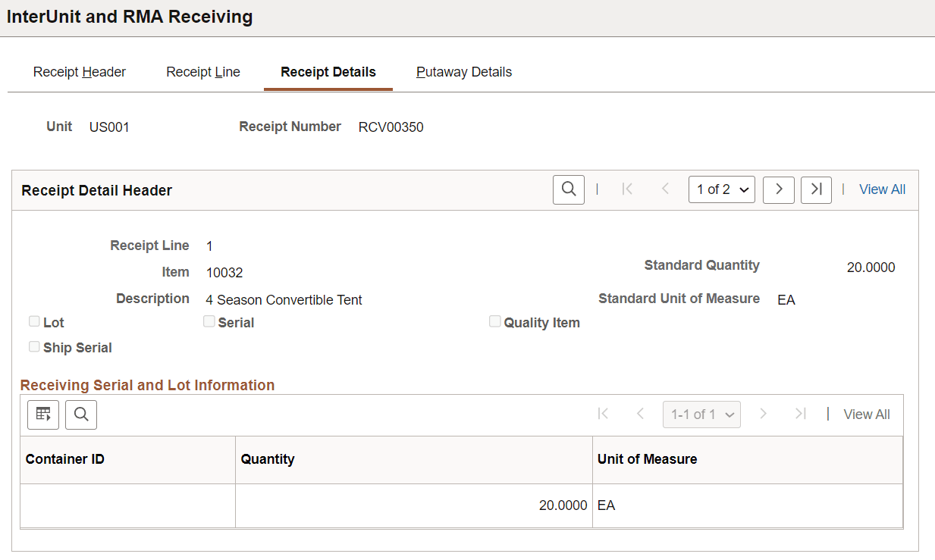This screenshot has width=935, height=560.
Task: Check the Serial option
Action: pyautogui.click(x=209, y=321)
